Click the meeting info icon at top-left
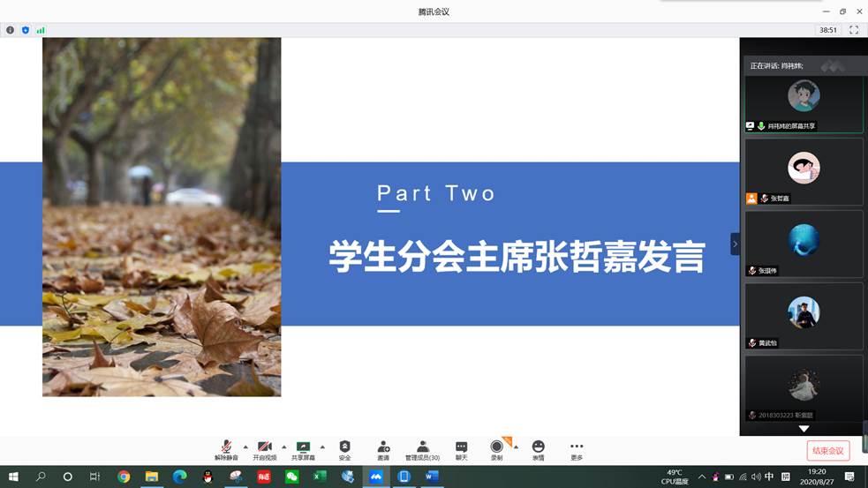 coord(11,30)
